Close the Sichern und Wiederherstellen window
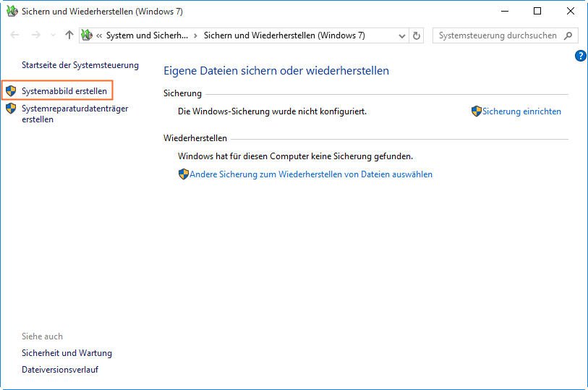 coord(571,12)
